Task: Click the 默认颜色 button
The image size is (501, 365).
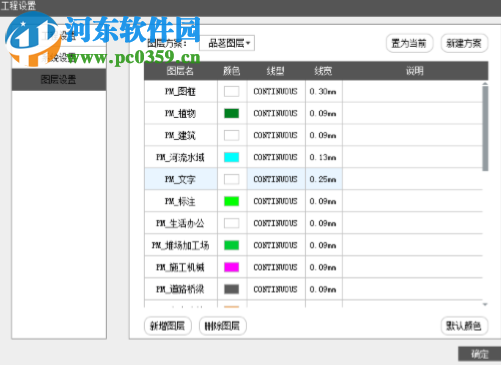Action: (464, 326)
